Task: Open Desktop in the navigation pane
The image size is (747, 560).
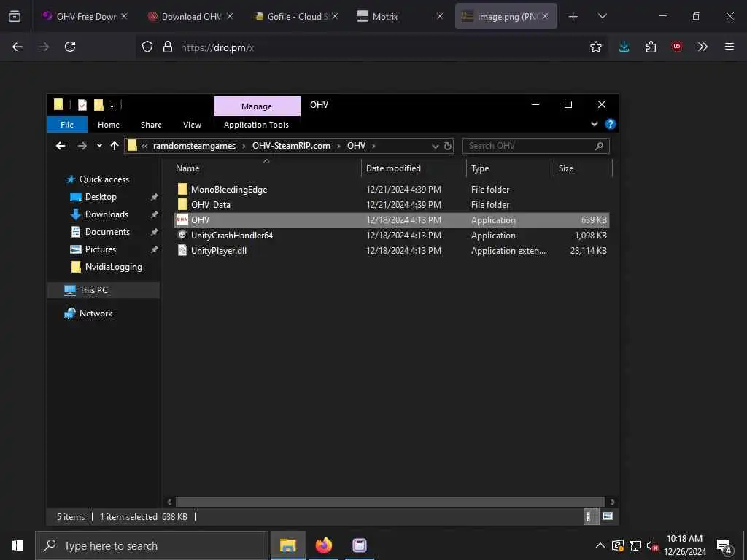Action: [101, 197]
